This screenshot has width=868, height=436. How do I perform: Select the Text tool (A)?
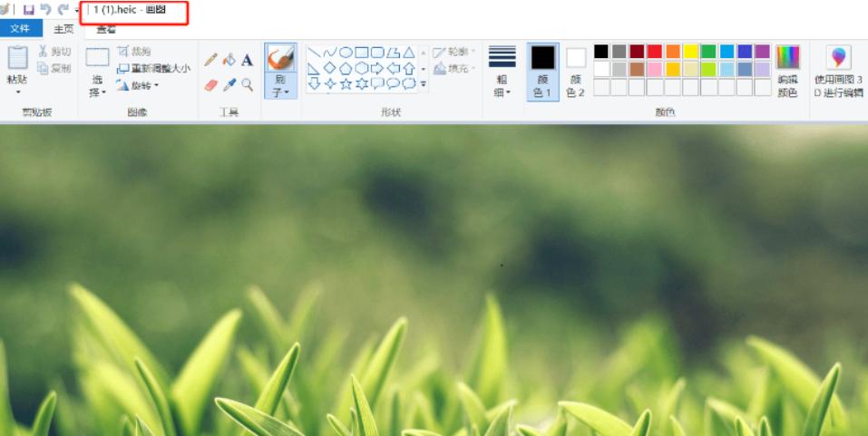pyautogui.click(x=247, y=60)
